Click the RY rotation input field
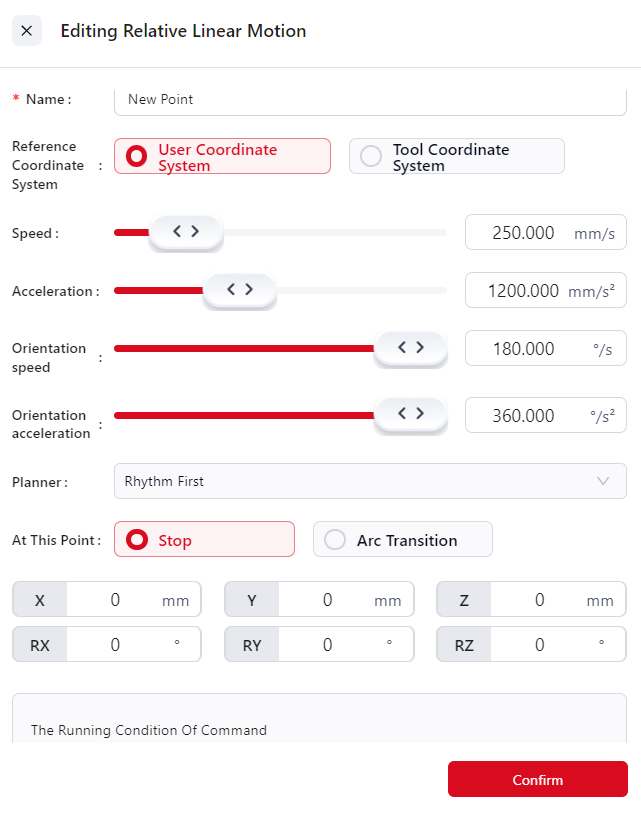The height and width of the screenshot is (823, 641). (327, 645)
